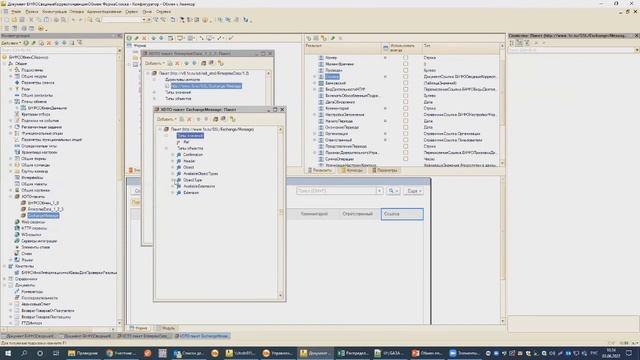Image resolution: width=640 pixels, height=360 pixels.
Task: Move form element down in form editor toolbar
Action: pos(162,38)
